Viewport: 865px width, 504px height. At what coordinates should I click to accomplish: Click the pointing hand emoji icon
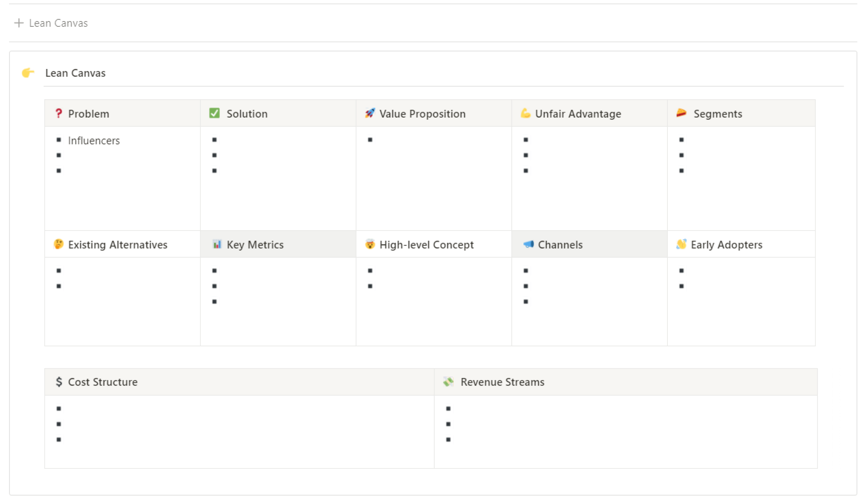click(28, 73)
